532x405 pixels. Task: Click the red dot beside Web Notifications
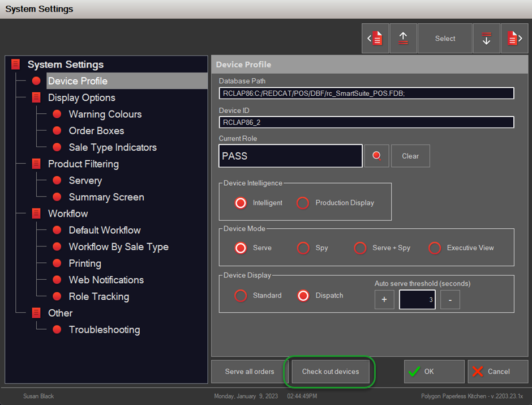[57, 280]
